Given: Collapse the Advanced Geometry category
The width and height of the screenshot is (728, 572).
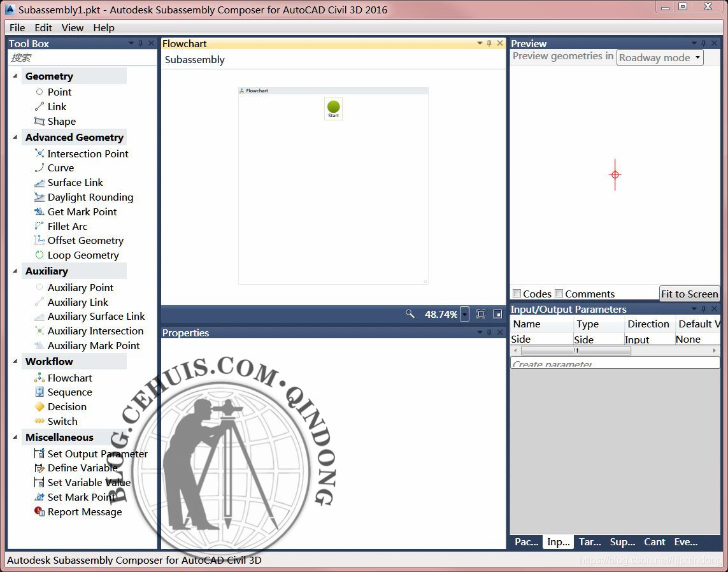Looking at the screenshot, I should [x=15, y=137].
